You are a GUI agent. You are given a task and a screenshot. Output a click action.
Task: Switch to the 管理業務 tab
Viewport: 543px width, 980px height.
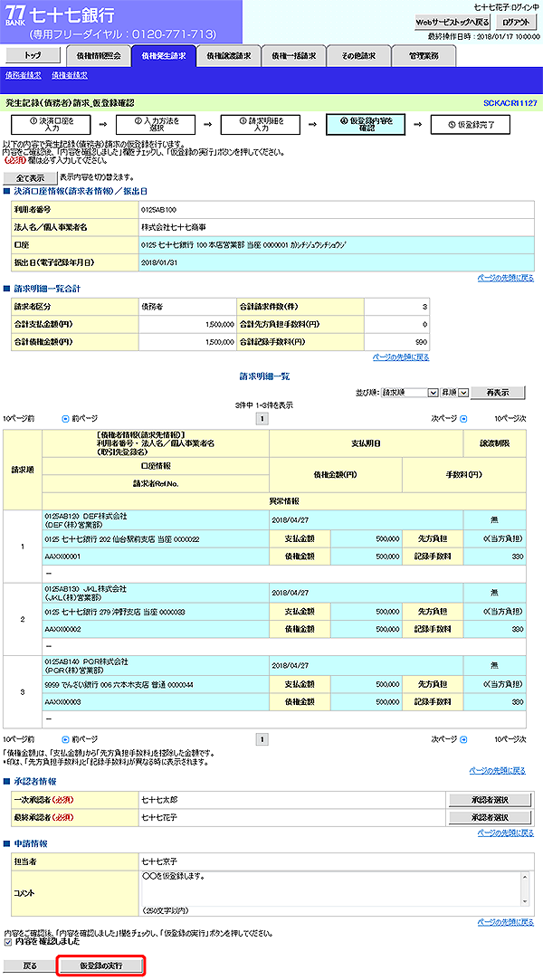(424, 55)
